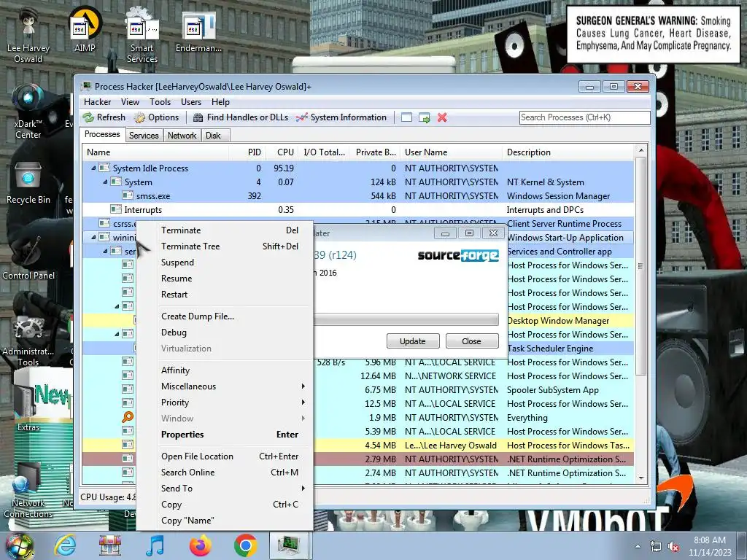Viewport: 747px width, 560px height.
Task: Click the Update button in updater dialog
Action: (413, 341)
